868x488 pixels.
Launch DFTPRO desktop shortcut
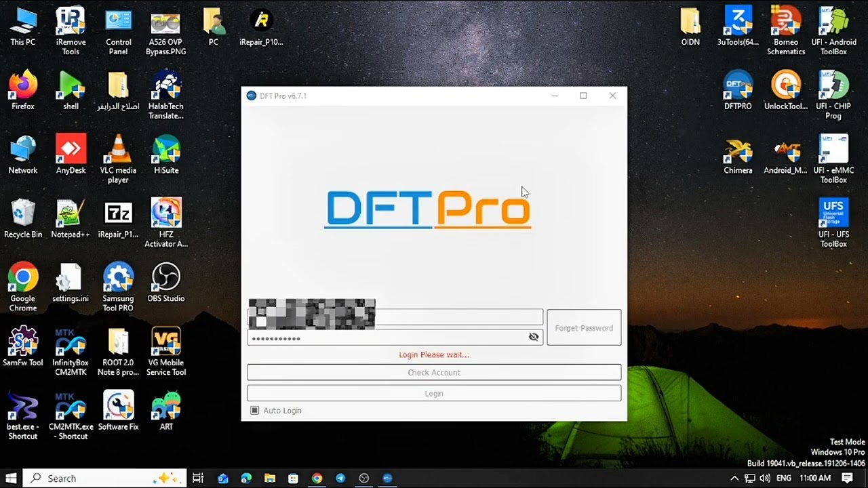738,91
